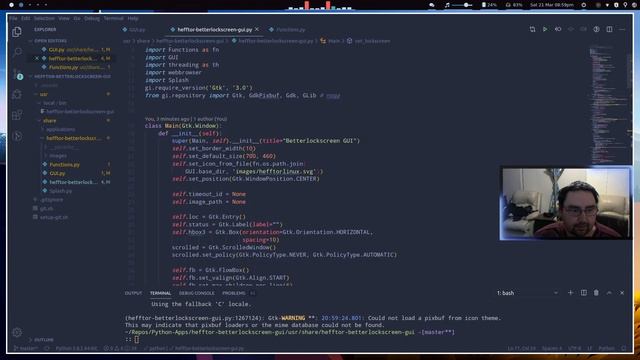Image resolution: width=640 pixels, height=360 pixels.
Task: Close the terminal panel
Action: [x=622, y=293]
